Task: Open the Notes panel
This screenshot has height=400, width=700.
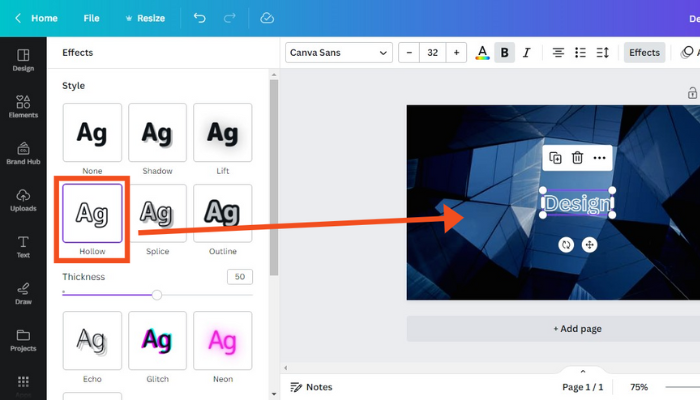Action: pos(311,387)
